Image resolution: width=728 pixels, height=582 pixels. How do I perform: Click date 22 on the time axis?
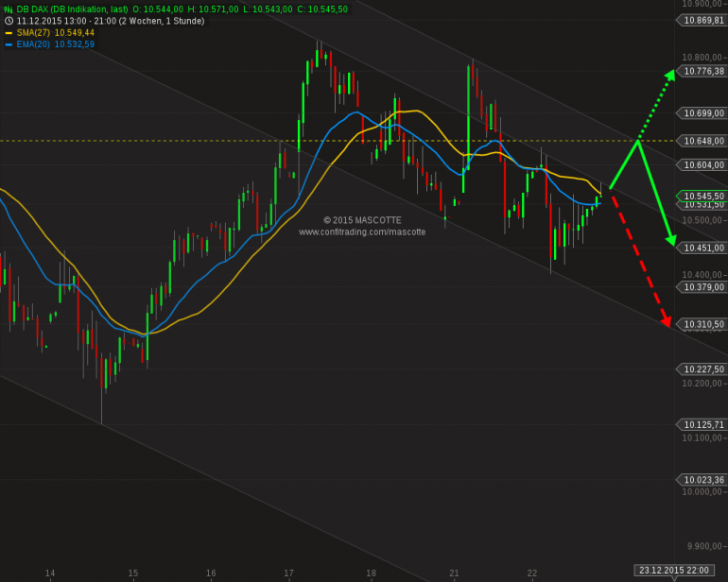pyautogui.click(x=532, y=573)
